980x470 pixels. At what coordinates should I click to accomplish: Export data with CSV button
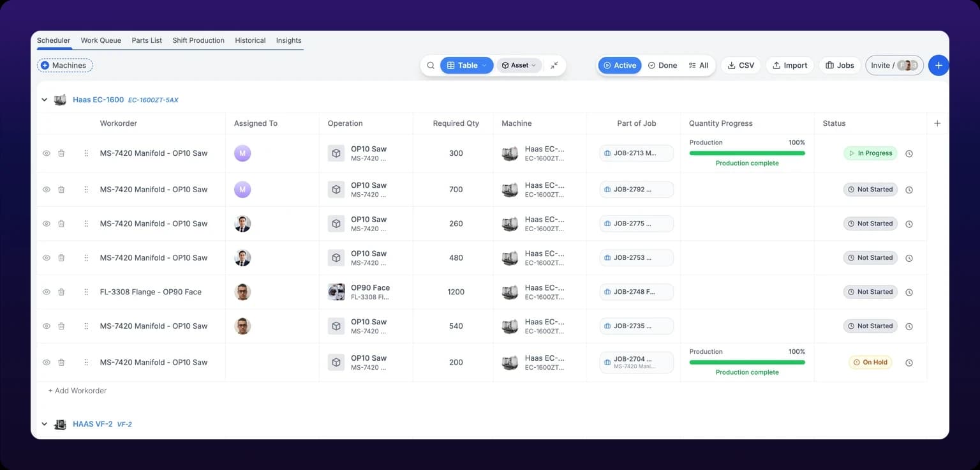tap(741, 65)
